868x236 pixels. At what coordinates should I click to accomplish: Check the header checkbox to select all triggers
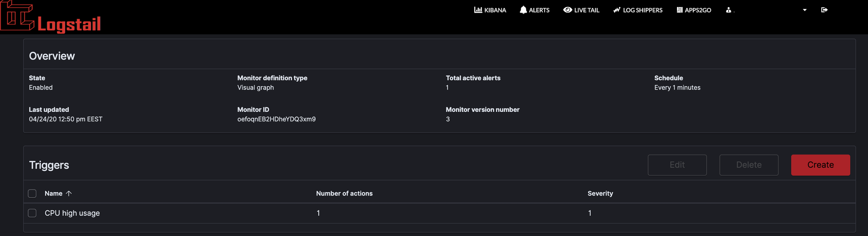[x=32, y=194]
